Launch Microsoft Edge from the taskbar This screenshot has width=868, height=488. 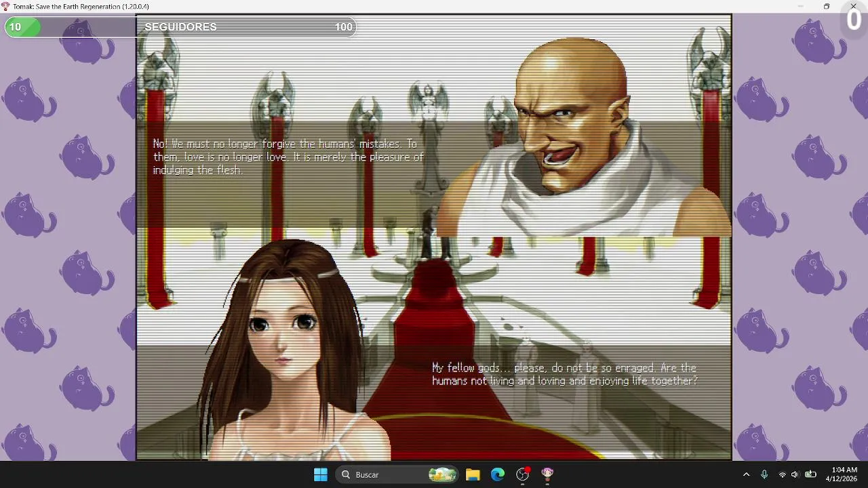tap(498, 474)
